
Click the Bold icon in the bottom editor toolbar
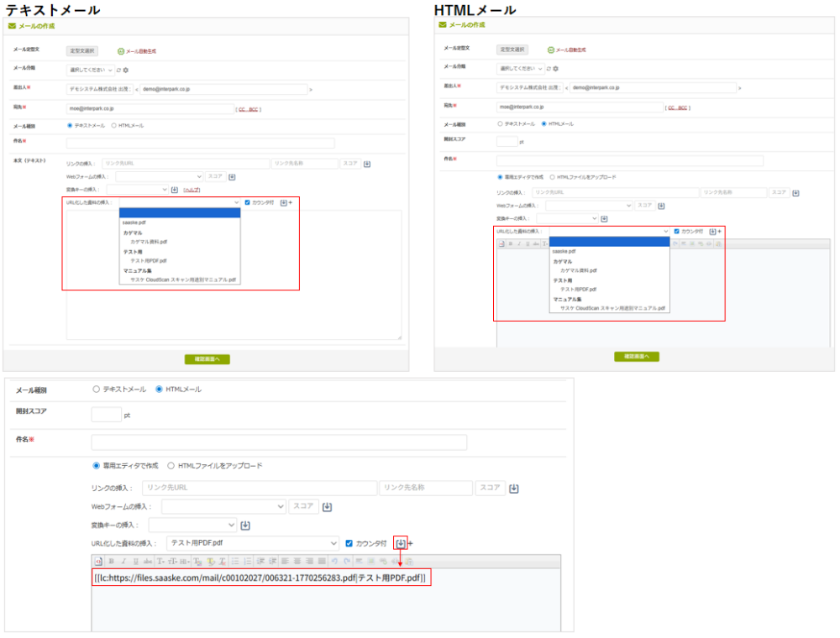tap(112, 562)
